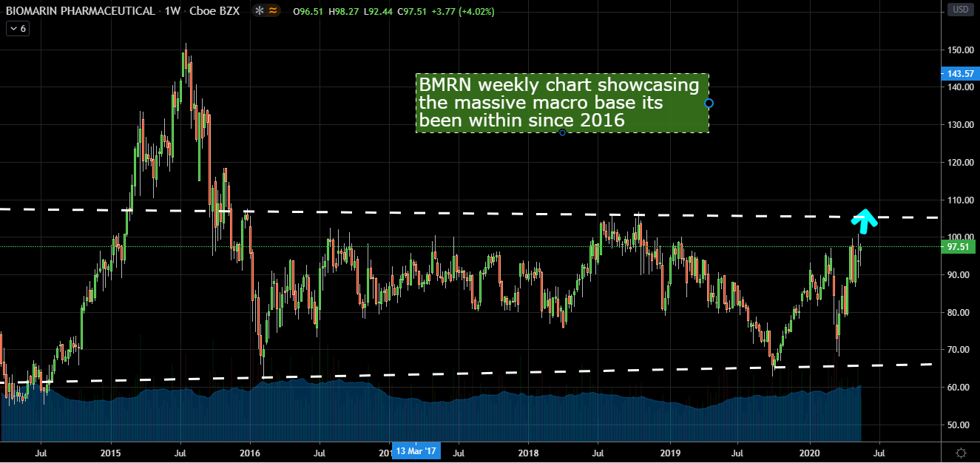980x463 pixels.
Task: Click the 140.00 price axis label
Action: (x=961, y=87)
